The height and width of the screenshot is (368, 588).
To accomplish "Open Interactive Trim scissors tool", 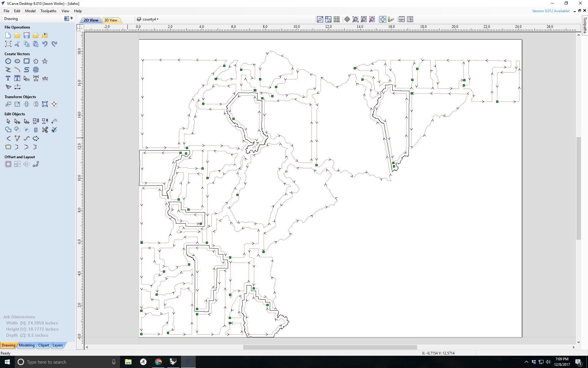I will click(45, 130).
